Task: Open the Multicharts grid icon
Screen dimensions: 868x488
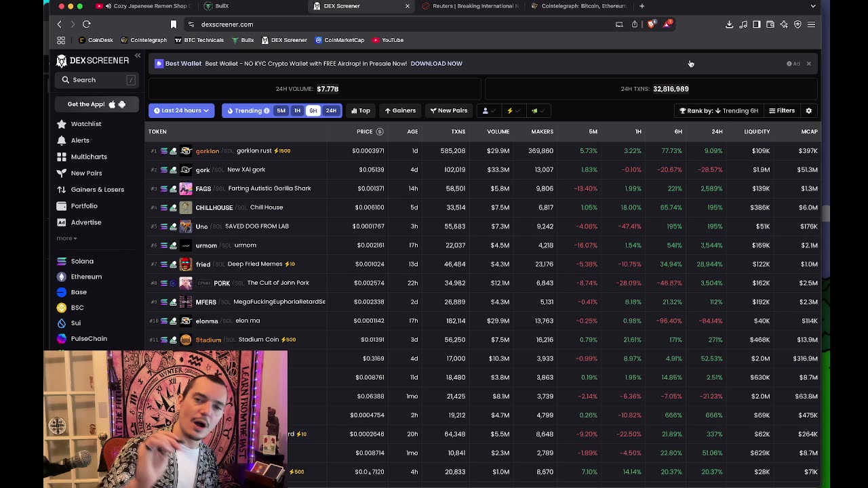Action: pos(62,157)
